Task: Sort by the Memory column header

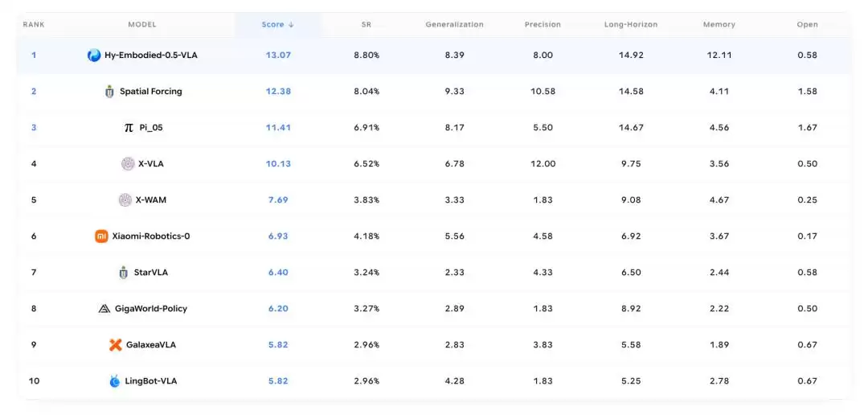Action: 719,24
